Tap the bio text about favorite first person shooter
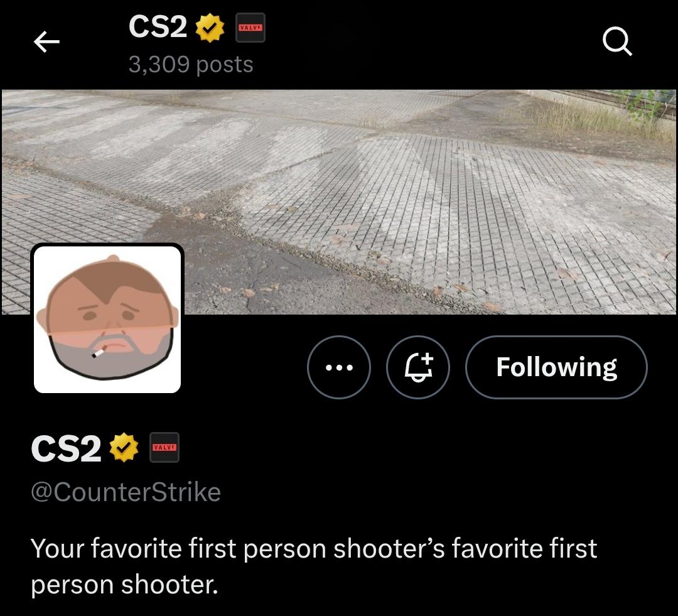The image size is (678, 616). coord(314,566)
